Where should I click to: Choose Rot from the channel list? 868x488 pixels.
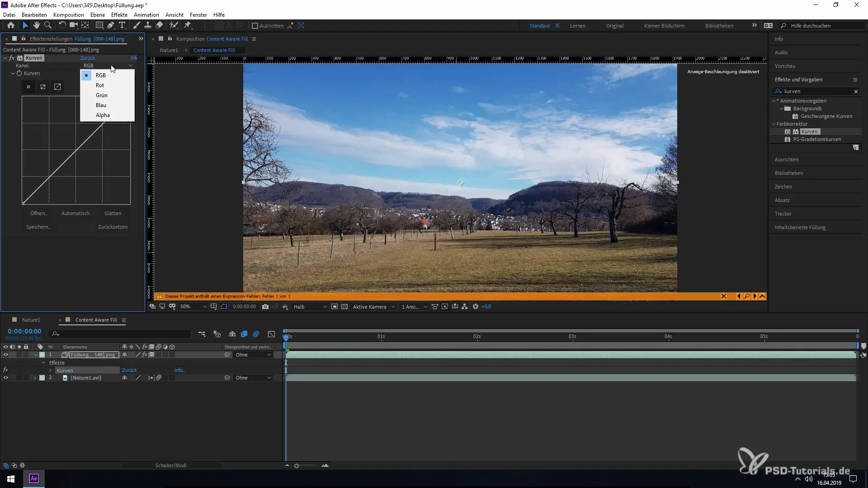click(100, 85)
